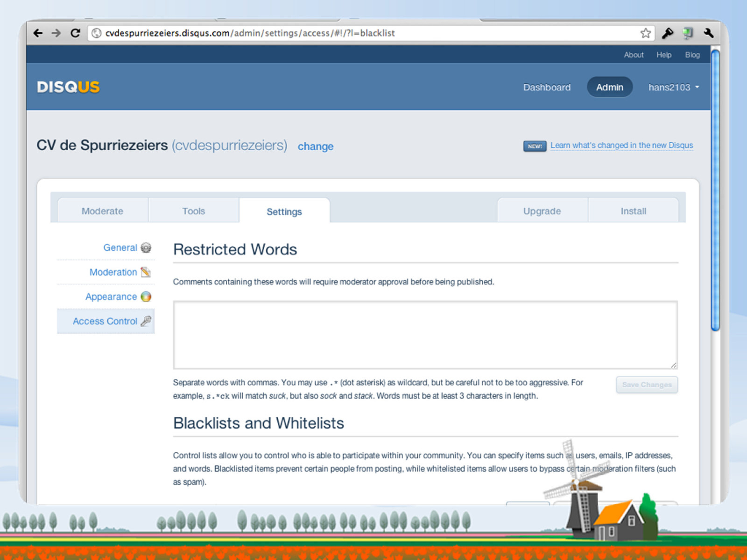The image size is (747, 560).
Task: Open the Install tab
Action: (x=634, y=211)
